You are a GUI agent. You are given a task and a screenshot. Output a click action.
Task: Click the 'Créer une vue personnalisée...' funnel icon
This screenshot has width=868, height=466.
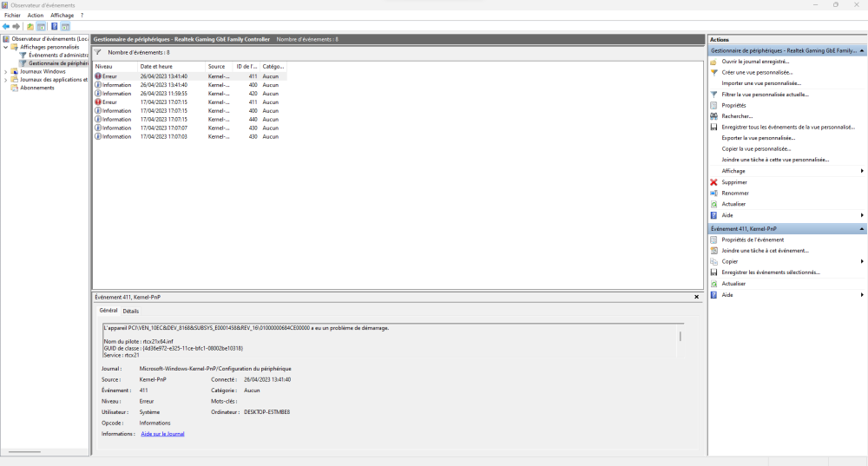[714, 73]
